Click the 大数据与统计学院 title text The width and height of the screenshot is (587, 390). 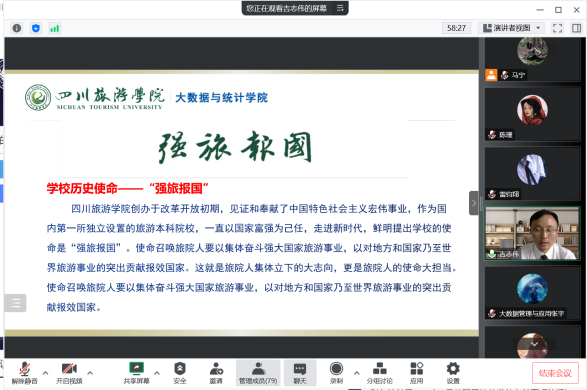pyautogui.click(x=221, y=98)
